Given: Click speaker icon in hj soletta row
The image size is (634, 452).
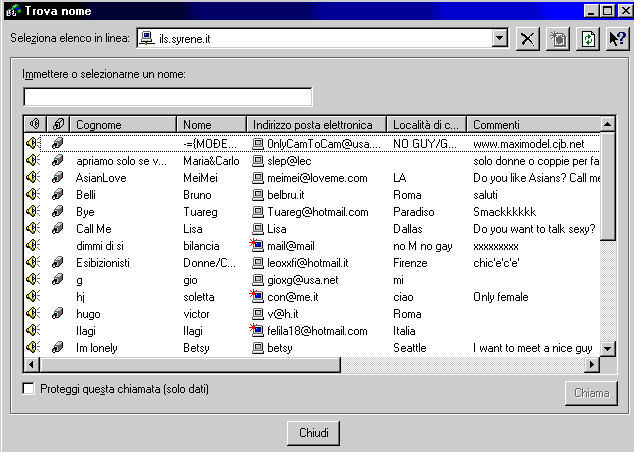Looking at the screenshot, I should click(33, 296).
